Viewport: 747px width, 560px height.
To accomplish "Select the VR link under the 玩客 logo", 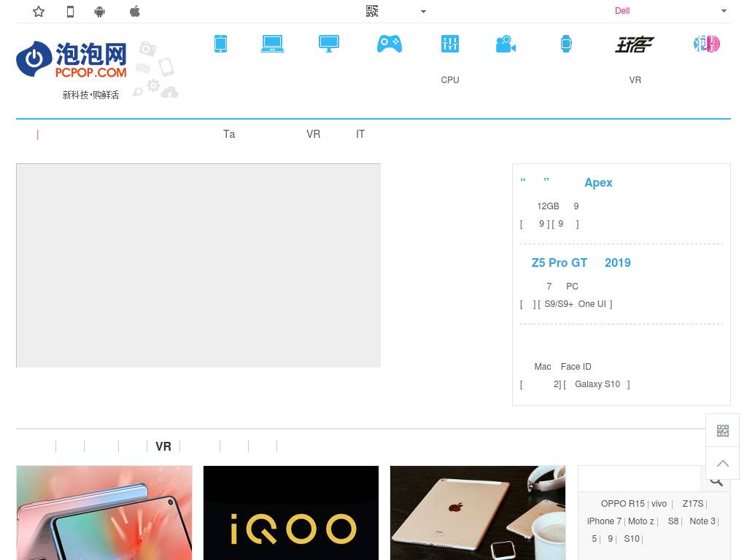I will [x=635, y=80].
